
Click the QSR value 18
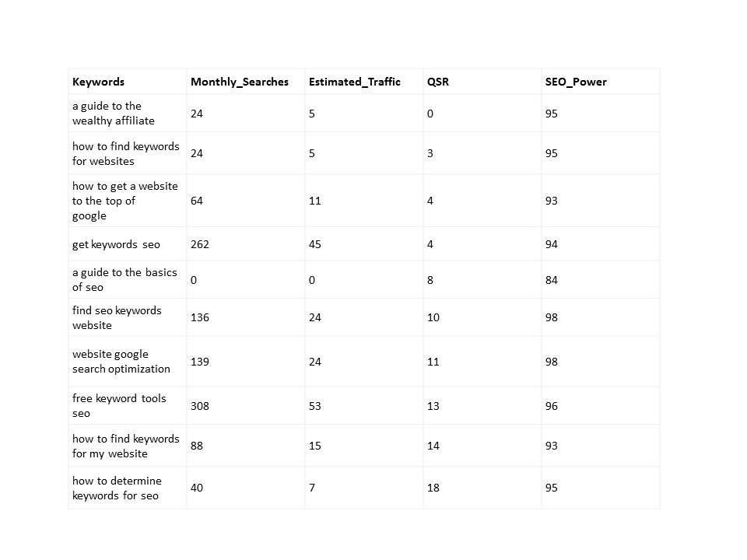[433, 488]
